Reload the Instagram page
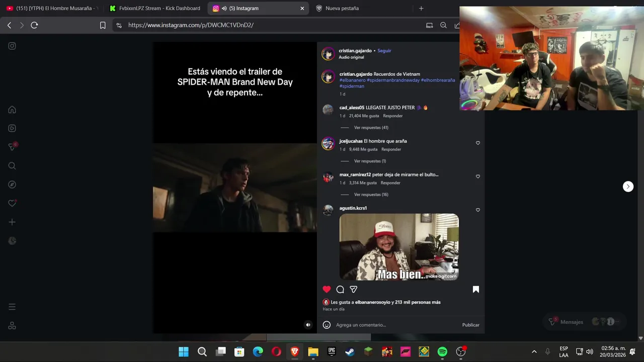 click(x=34, y=25)
